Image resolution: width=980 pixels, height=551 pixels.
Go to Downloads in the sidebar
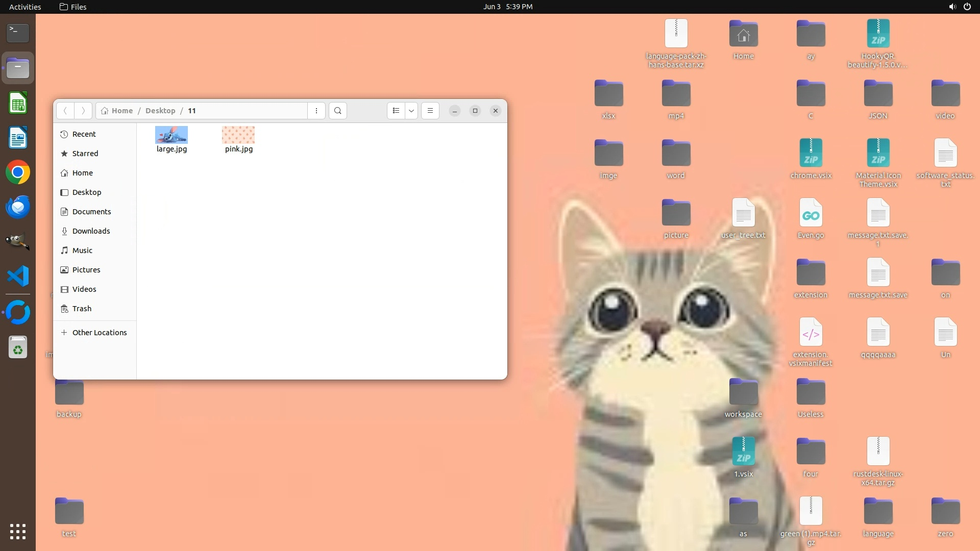coord(91,231)
